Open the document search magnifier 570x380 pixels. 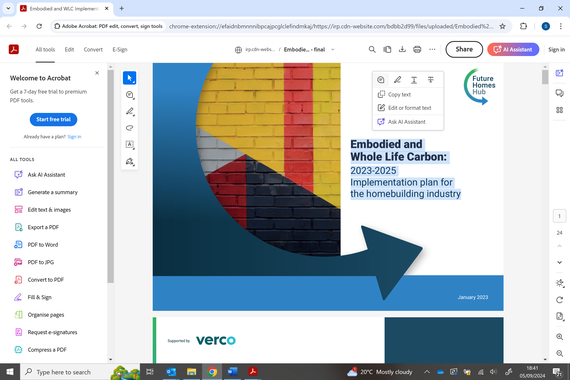[x=372, y=49]
